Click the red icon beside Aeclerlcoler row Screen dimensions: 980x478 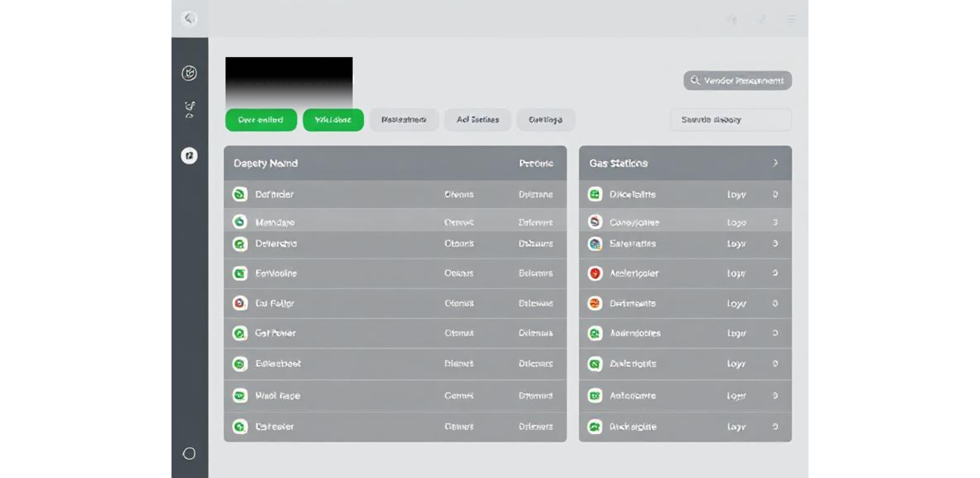click(x=595, y=273)
